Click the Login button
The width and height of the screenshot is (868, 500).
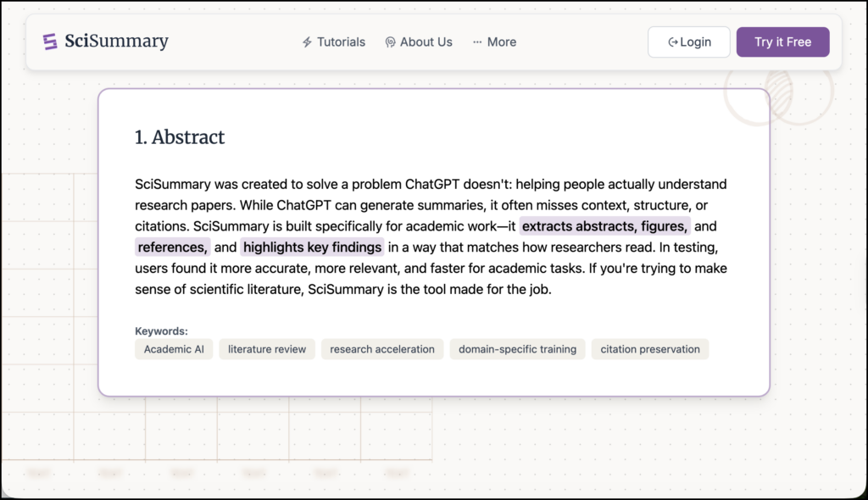(689, 42)
